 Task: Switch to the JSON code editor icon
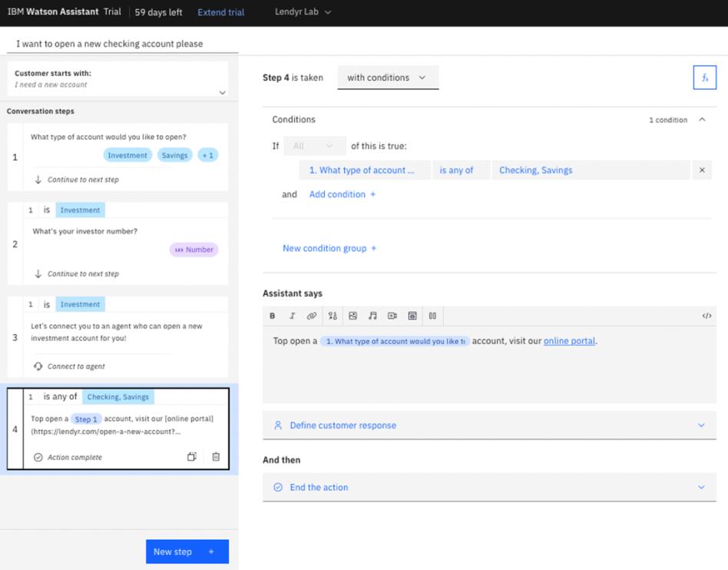706,316
